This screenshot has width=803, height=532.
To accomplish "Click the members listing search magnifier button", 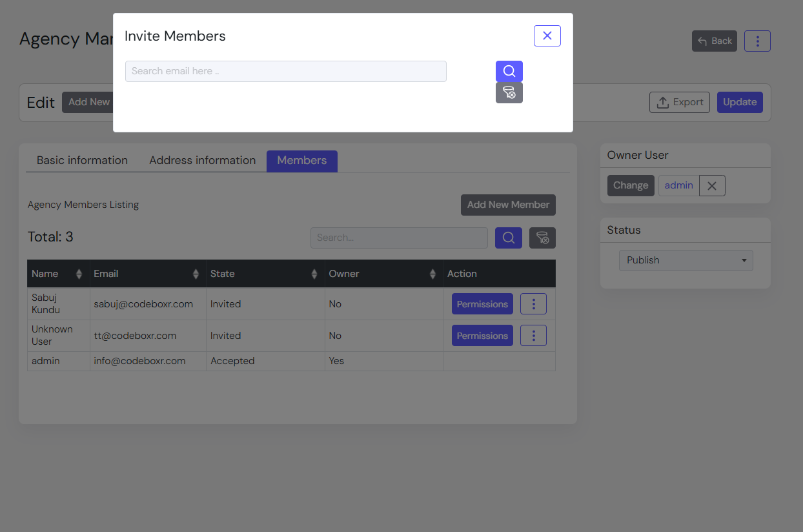I will pos(508,238).
